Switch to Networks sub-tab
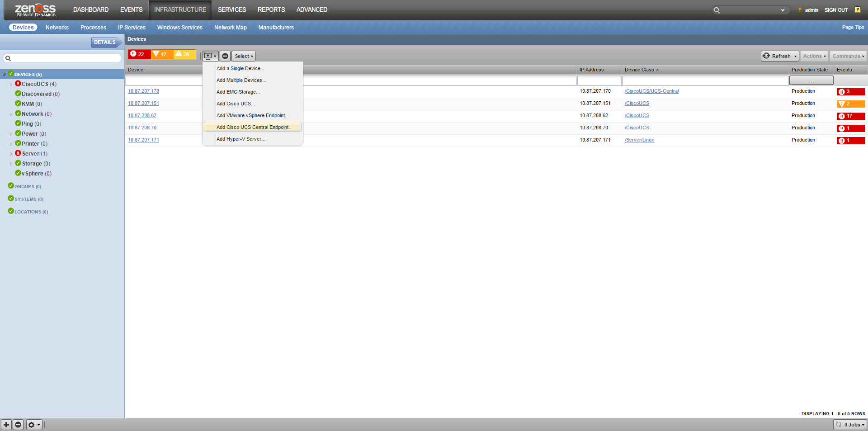This screenshot has width=868, height=431. coord(57,28)
